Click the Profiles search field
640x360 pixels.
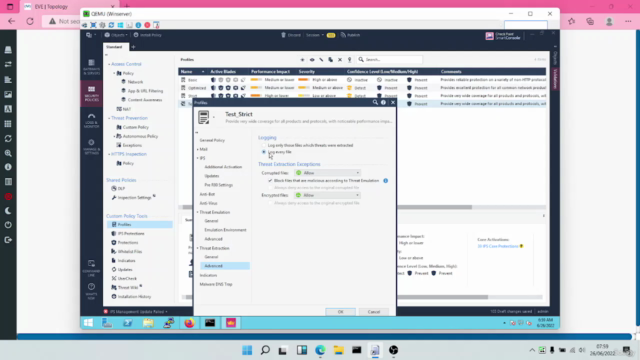390,60
